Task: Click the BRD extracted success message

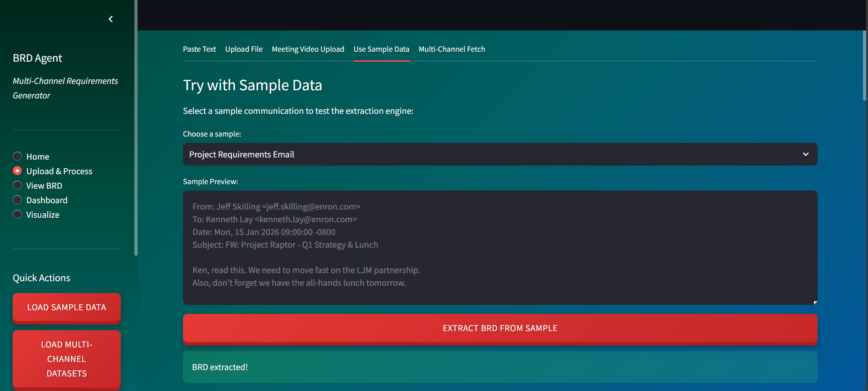Action: [500, 367]
